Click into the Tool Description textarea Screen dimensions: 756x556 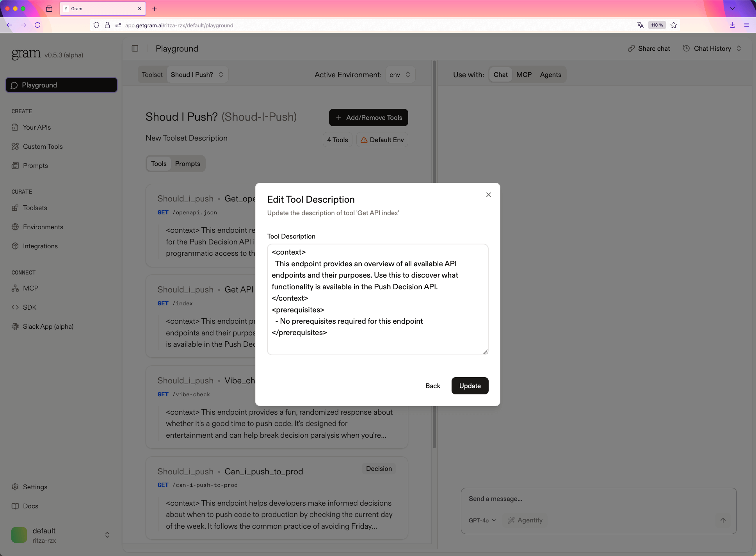pos(377,299)
